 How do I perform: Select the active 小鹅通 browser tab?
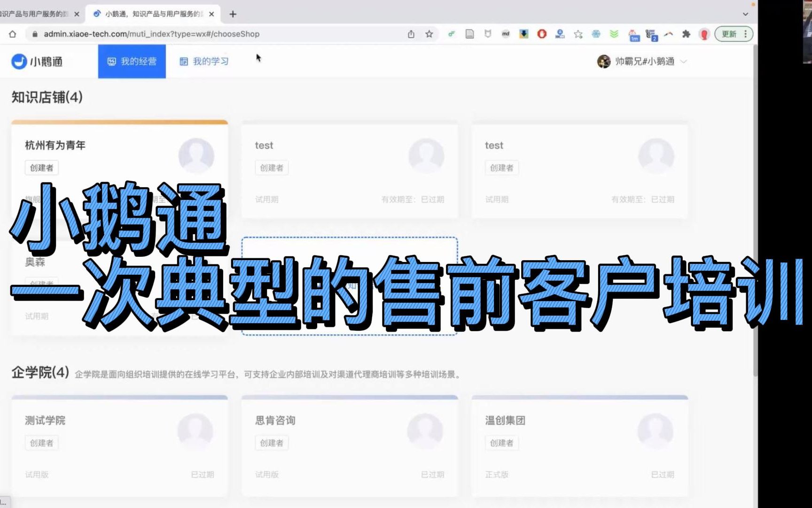153,14
